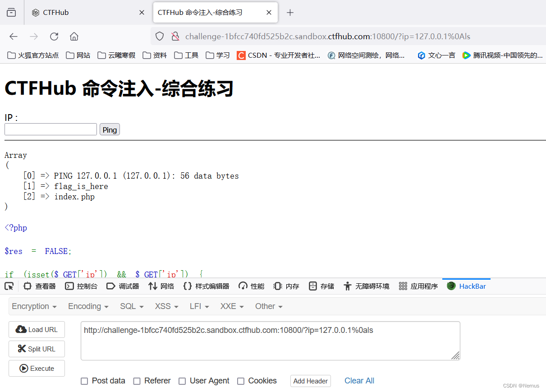Expand the Other dropdown
546x392 pixels.
point(269,306)
